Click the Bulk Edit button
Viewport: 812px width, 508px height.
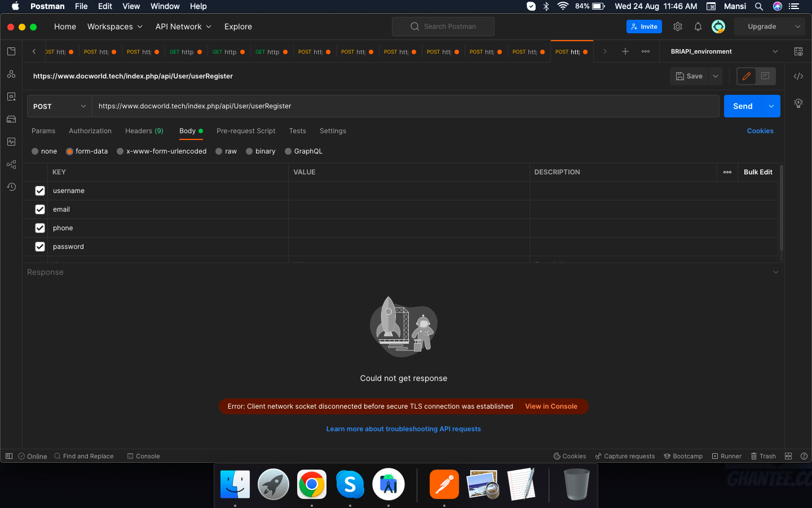(758, 172)
